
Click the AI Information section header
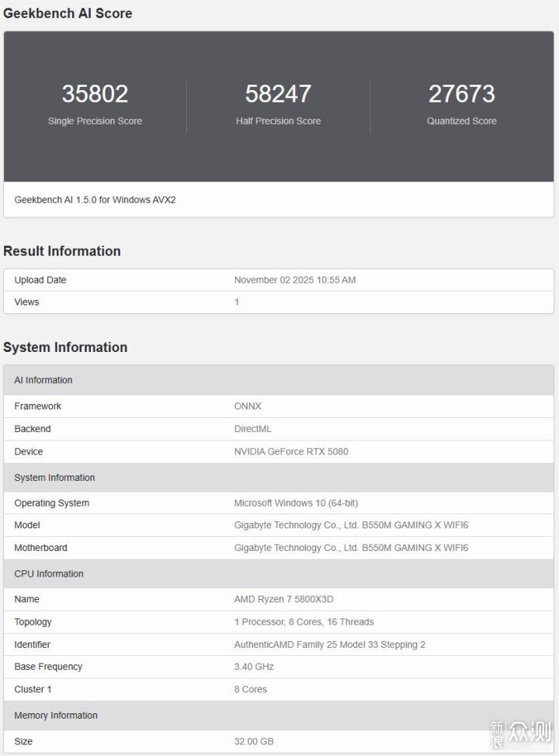coord(43,380)
